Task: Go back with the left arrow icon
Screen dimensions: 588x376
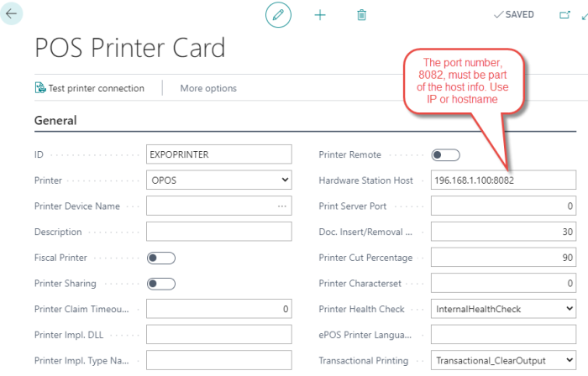Action: coord(11,13)
